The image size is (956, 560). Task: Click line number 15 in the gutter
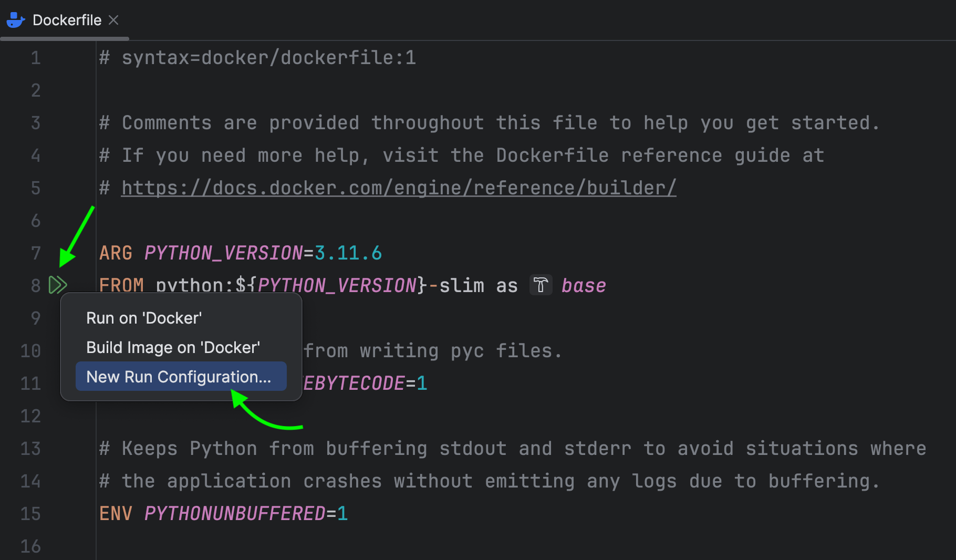tap(30, 514)
